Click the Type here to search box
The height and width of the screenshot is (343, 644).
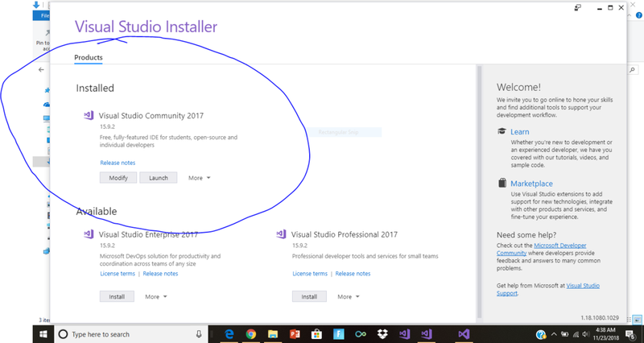click(130, 334)
